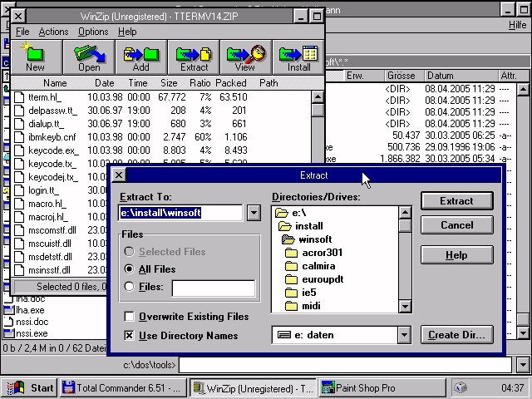The image size is (532, 399).
Task: Click the Open archive toolbar icon
Action: point(89,57)
